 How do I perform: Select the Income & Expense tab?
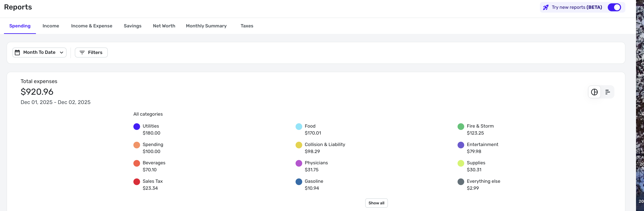(x=91, y=26)
